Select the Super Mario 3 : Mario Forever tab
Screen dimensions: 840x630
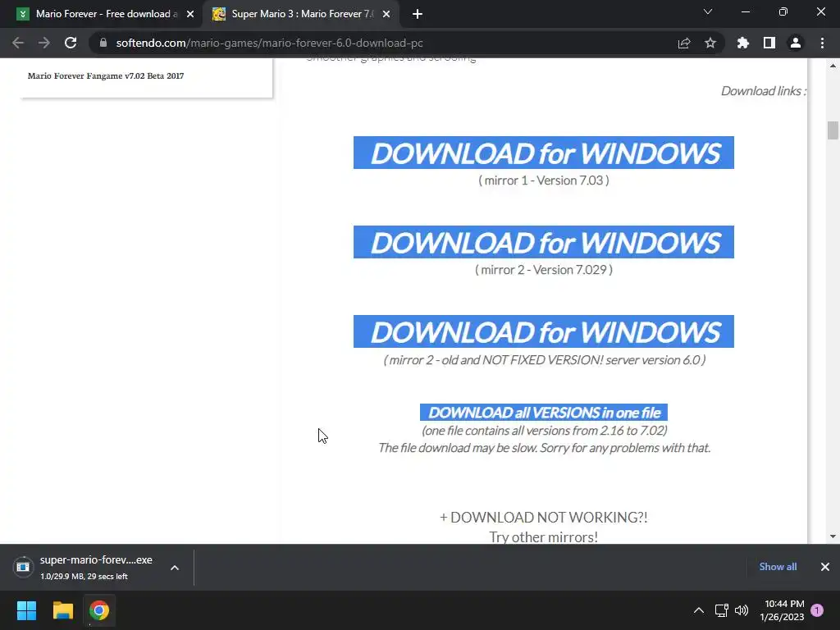coord(300,14)
